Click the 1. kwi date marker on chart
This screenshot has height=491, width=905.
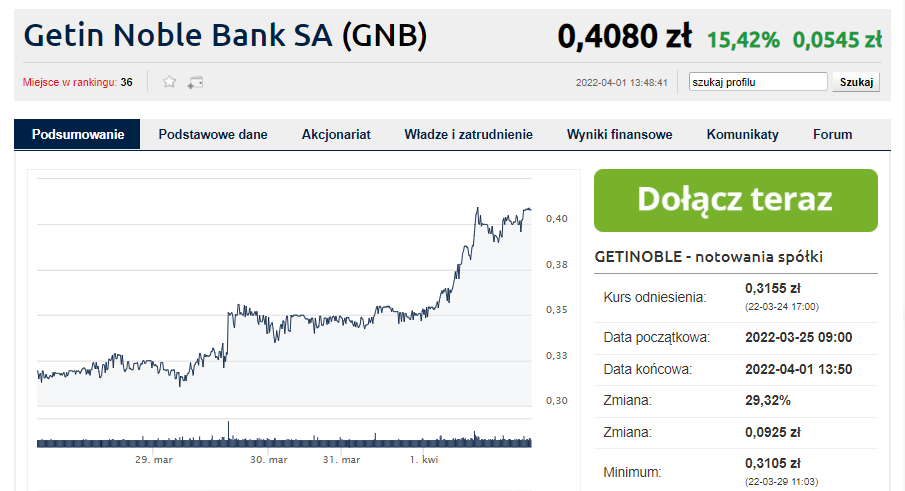(424, 460)
